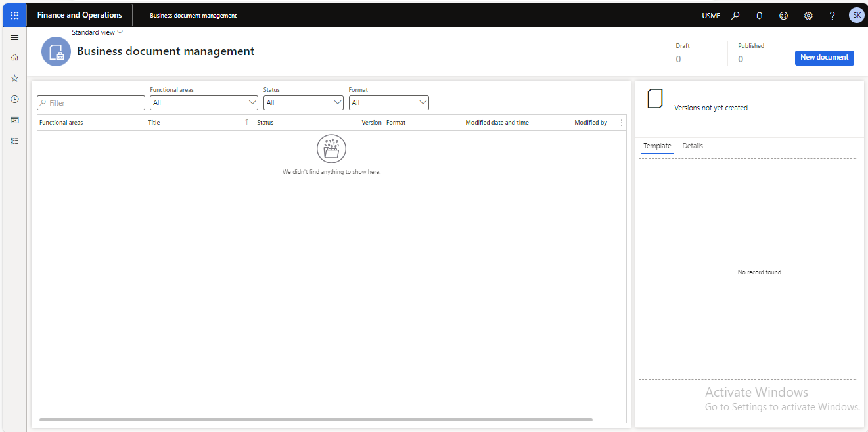Open Modules list icon in sidebar
The image size is (868, 432).
pyautogui.click(x=14, y=141)
